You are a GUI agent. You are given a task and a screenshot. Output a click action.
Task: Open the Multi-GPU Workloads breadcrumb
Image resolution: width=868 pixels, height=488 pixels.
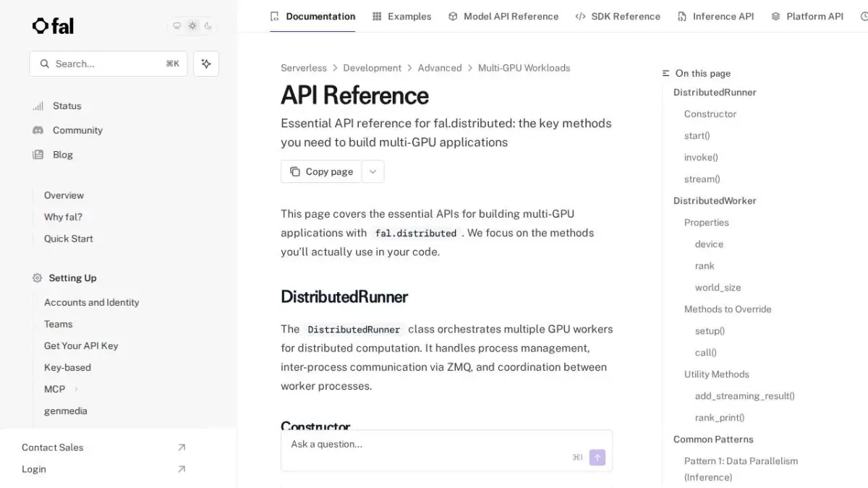(524, 68)
